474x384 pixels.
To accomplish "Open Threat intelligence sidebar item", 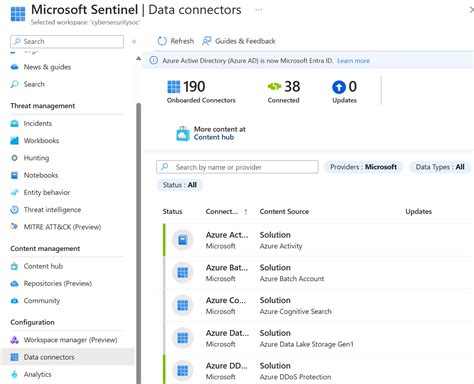I will click(x=52, y=210).
